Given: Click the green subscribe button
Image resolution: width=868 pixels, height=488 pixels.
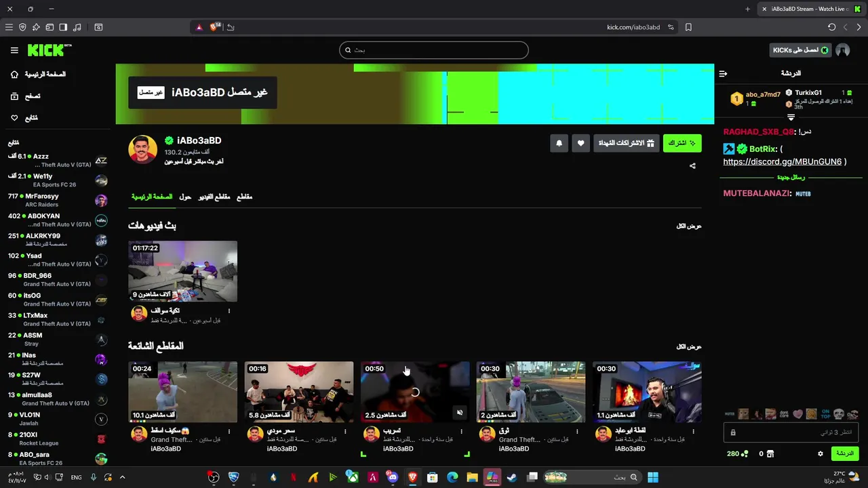Looking at the screenshot, I should click(682, 143).
